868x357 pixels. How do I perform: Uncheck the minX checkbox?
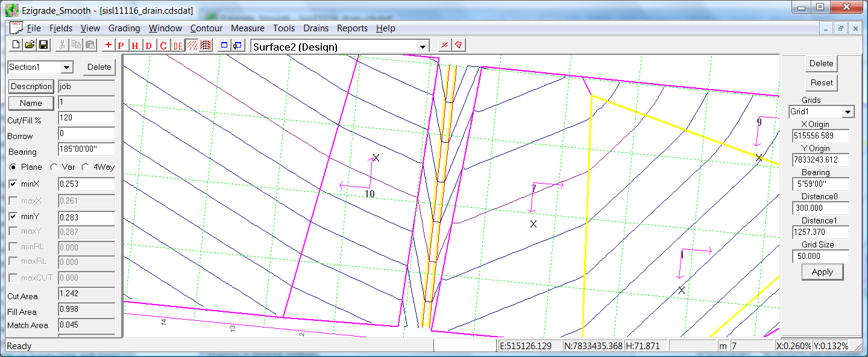point(13,184)
